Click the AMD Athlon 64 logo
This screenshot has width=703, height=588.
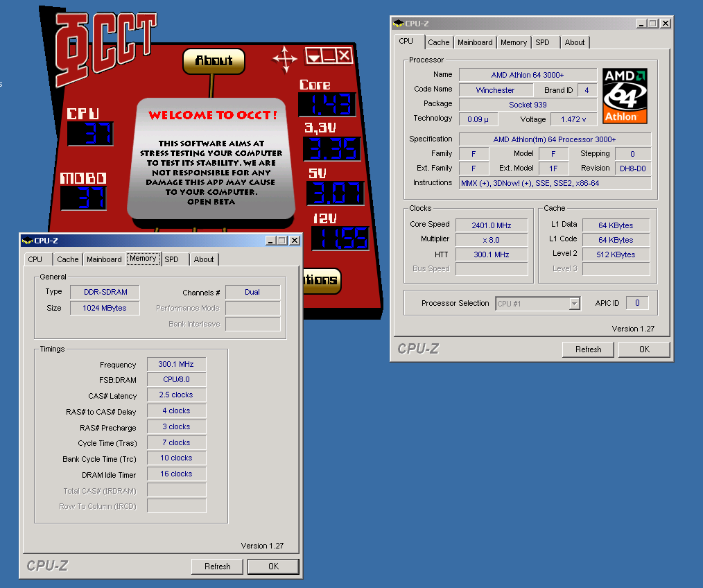(x=625, y=96)
